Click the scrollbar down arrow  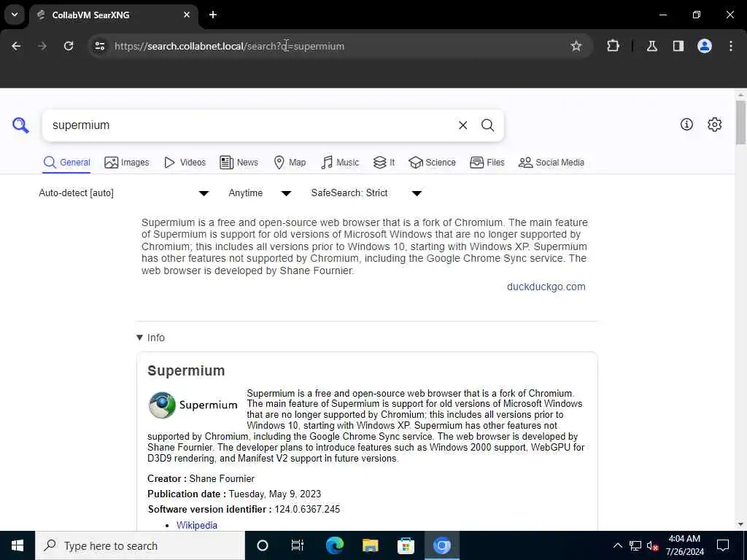(x=740, y=524)
